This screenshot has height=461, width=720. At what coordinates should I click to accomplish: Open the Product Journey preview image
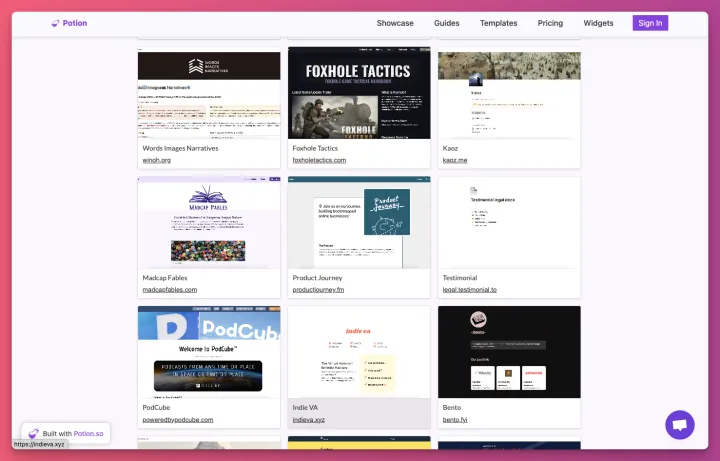click(359, 223)
